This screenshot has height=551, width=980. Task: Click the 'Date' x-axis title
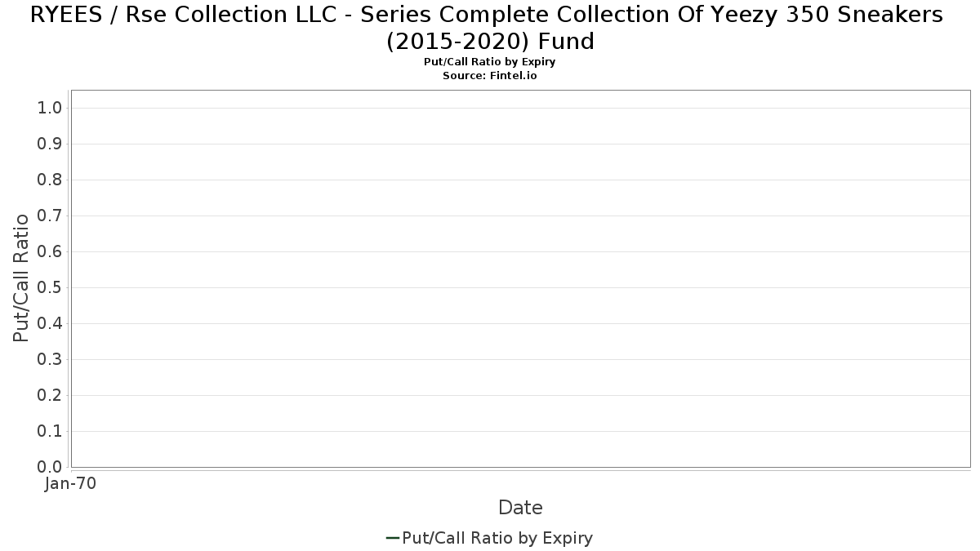[520, 508]
